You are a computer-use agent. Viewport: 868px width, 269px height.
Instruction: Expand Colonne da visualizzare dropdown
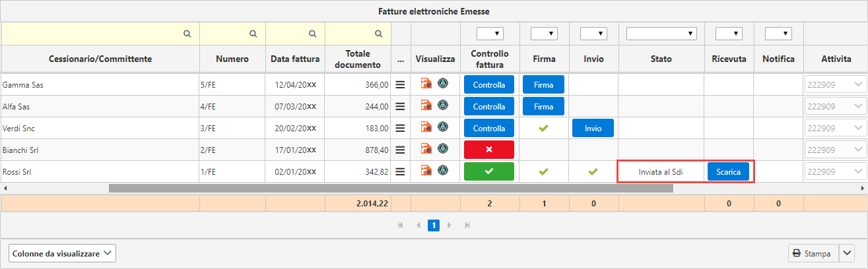(x=62, y=253)
